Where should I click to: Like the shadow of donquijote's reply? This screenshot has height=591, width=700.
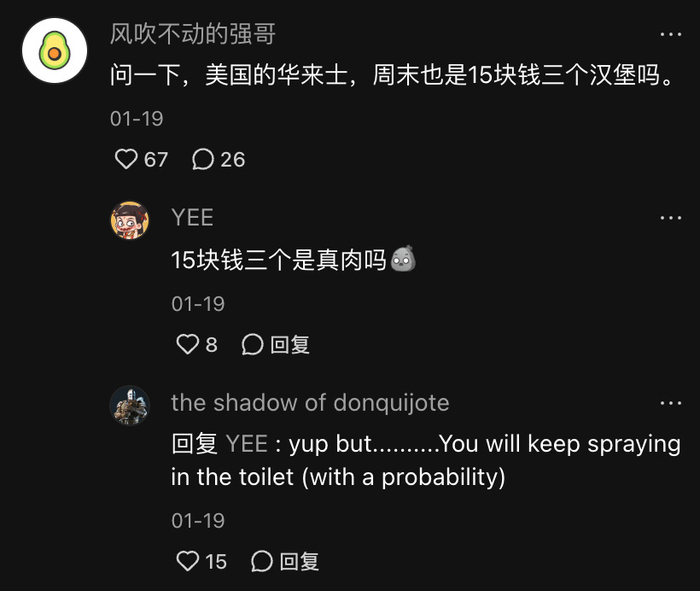pos(188,562)
